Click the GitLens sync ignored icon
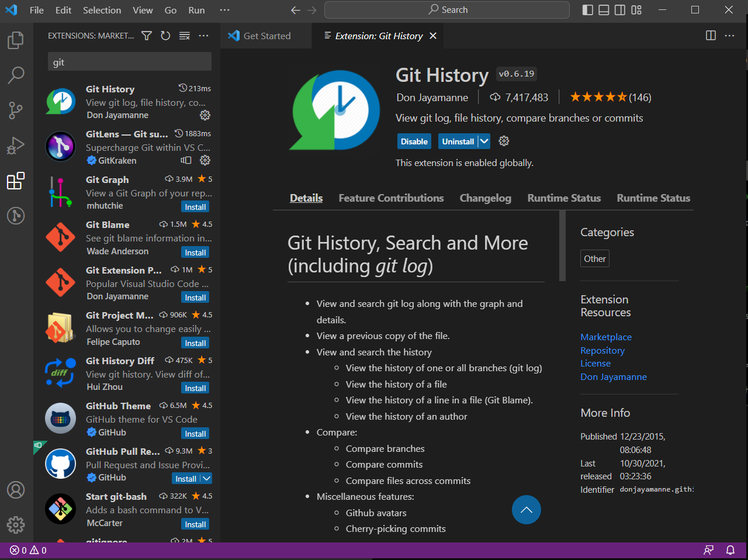Image resolution: width=748 pixels, height=560 pixels. [x=186, y=160]
